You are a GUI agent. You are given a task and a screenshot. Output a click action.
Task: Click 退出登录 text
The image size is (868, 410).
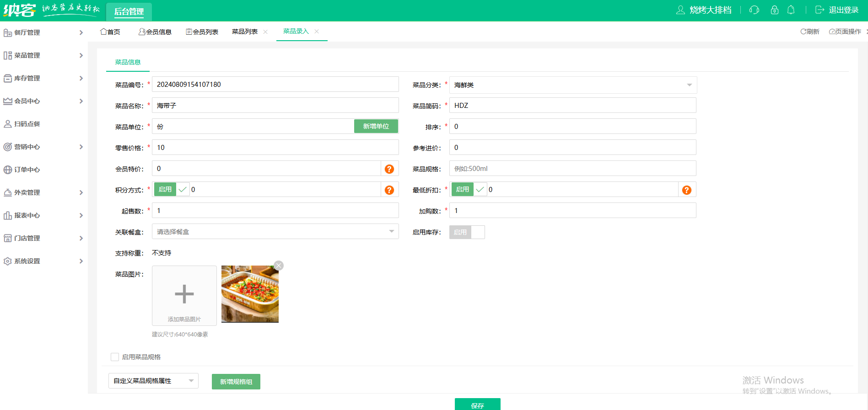click(844, 10)
